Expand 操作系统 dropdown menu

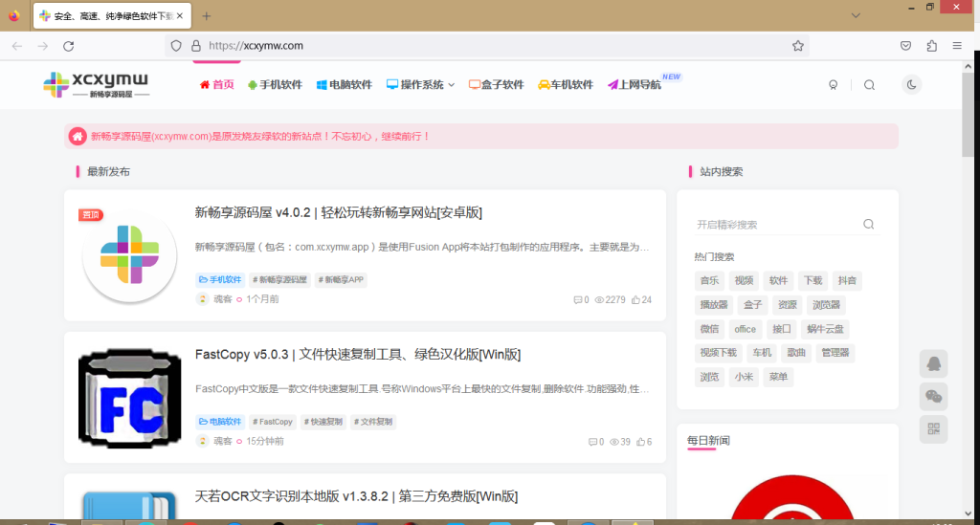coord(420,85)
